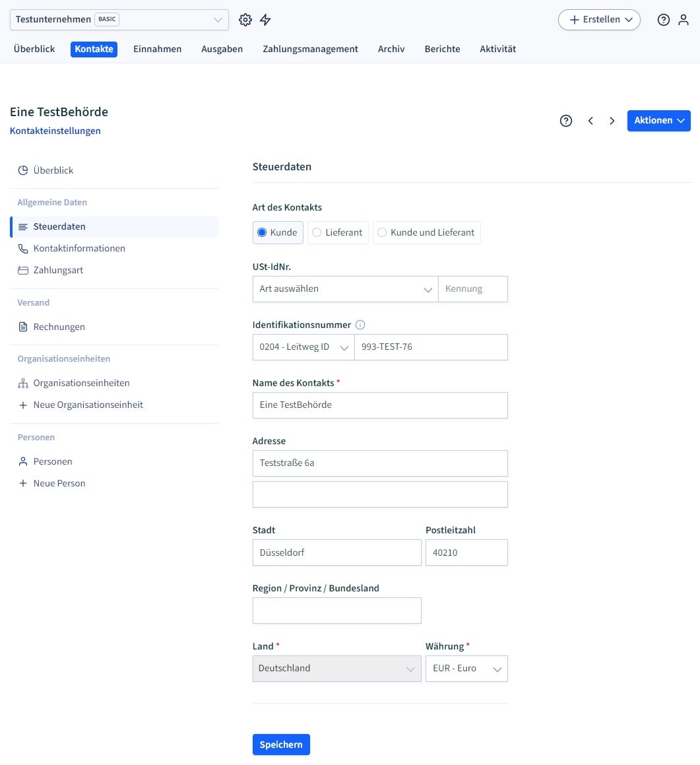Click the Speichern button
700x765 pixels.
tap(281, 745)
